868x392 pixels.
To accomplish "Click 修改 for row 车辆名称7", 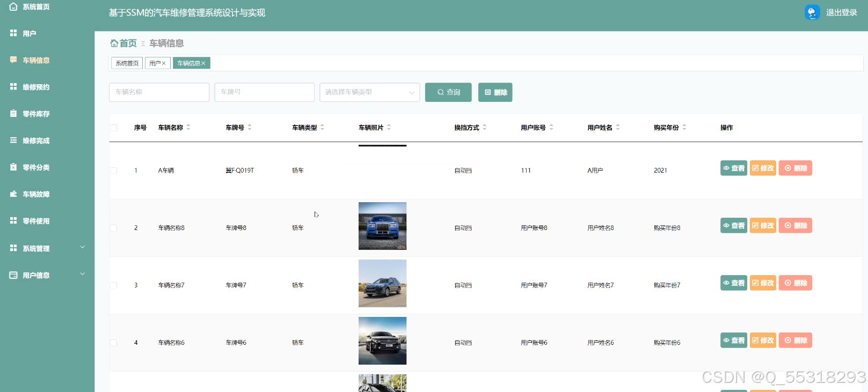I will pos(763,283).
